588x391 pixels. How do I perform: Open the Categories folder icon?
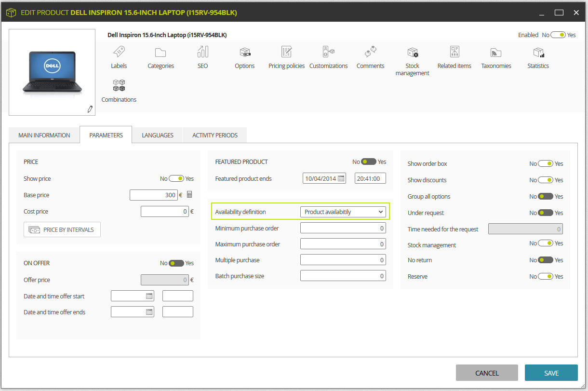click(x=160, y=53)
